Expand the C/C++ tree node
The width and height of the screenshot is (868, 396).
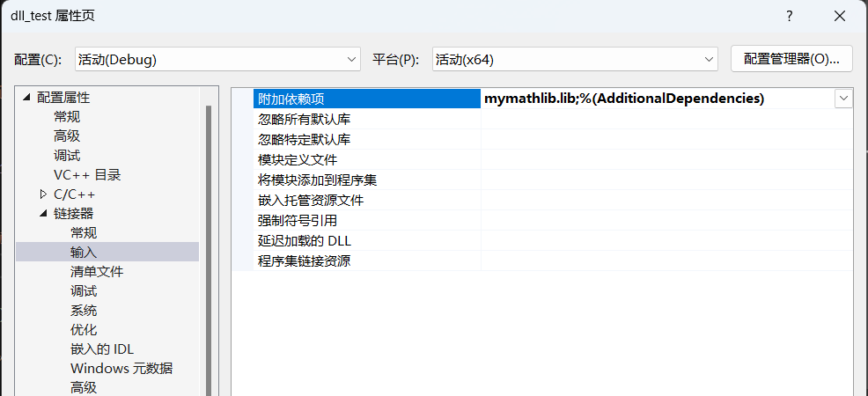click(x=44, y=194)
